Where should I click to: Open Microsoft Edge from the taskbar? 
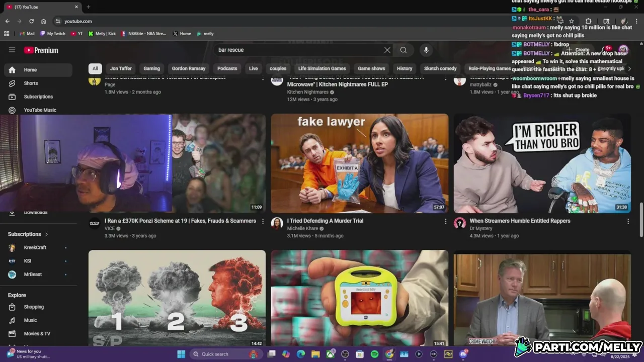(301, 354)
